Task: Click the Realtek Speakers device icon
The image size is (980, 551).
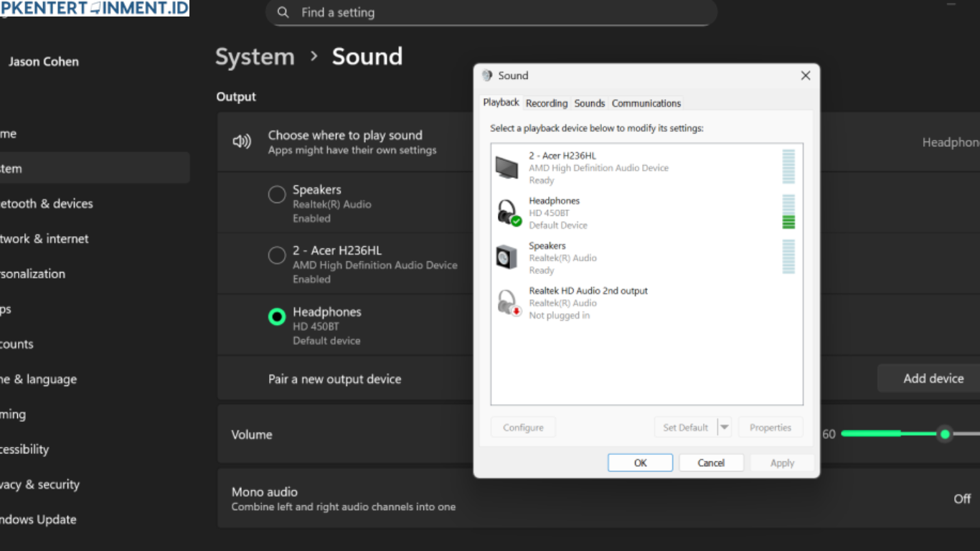Action: point(508,256)
